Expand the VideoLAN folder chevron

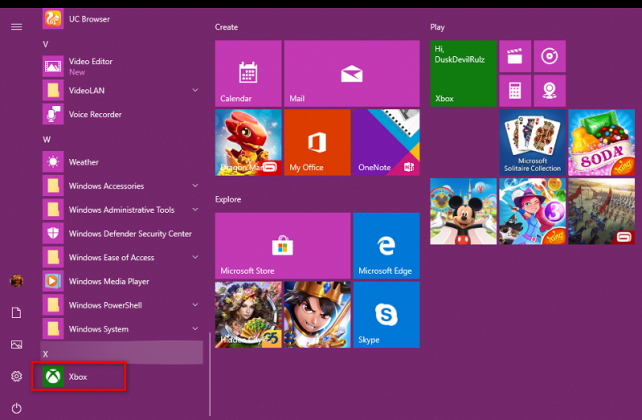[195, 90]
